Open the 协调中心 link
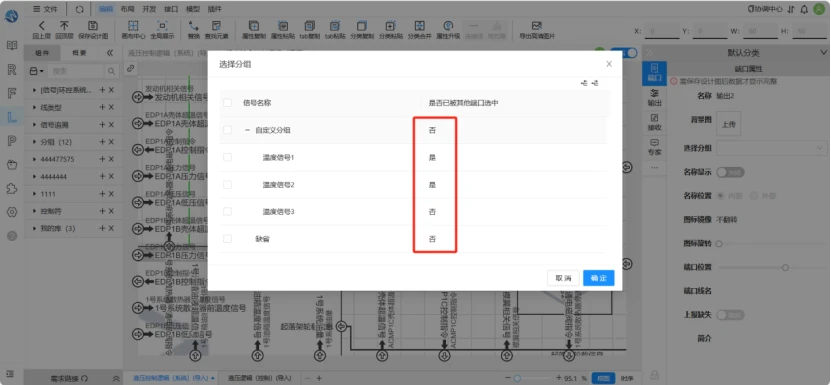Viewport: 831px width, 385px height. click(x=764, y=9)
